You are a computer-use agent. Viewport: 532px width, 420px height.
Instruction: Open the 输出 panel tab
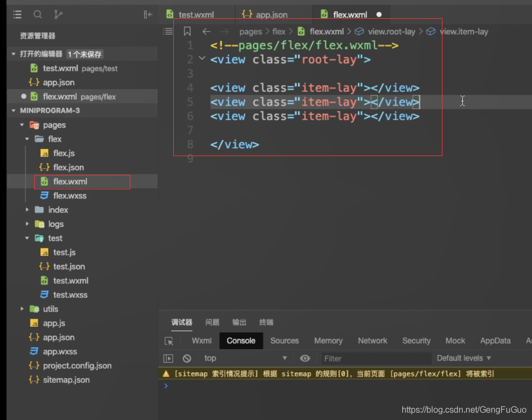[239, 322]
